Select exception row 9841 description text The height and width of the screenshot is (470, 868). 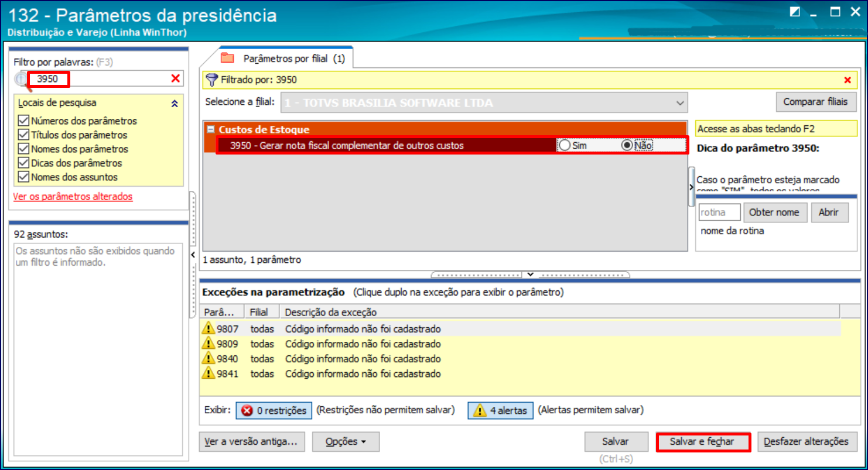(363, 373)
